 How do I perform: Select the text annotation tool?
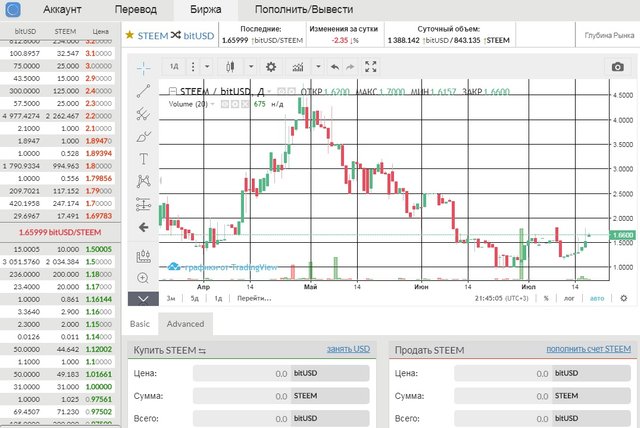[143, 158]
